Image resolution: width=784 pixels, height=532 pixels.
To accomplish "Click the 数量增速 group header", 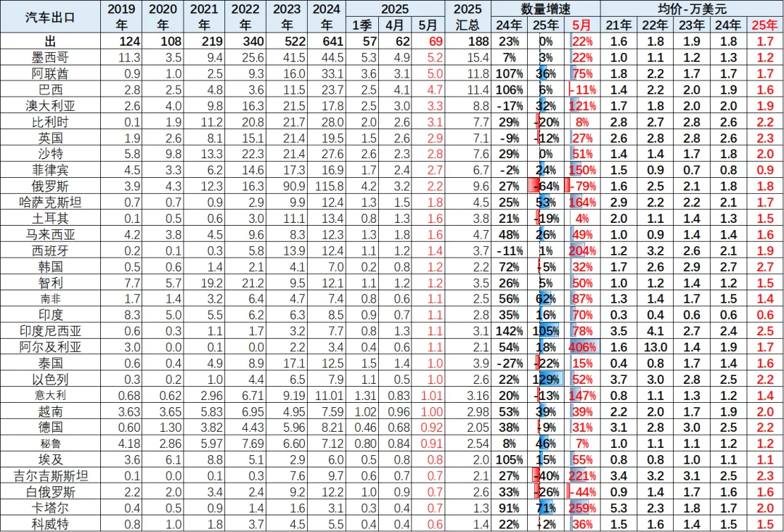I will click(545, 9).
